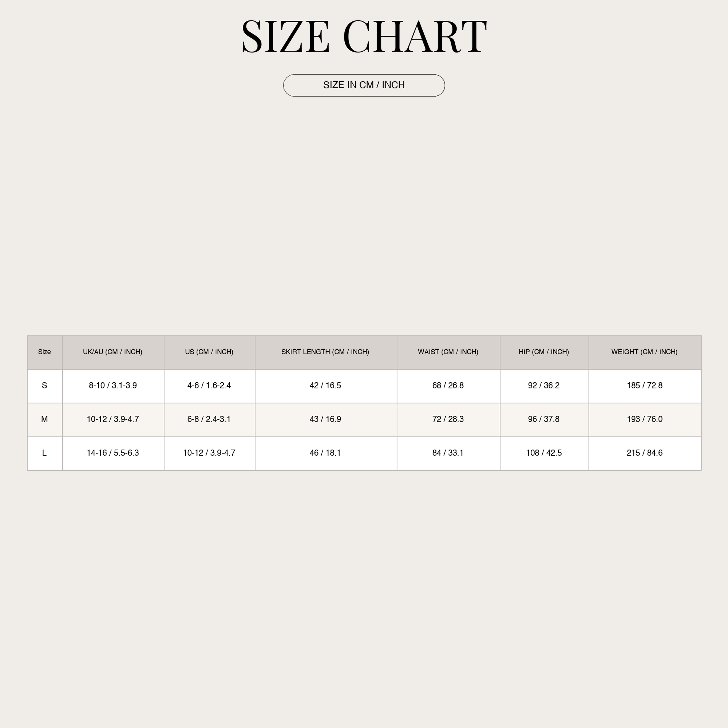Select the US (CM / INCH) column header
Image resolution: width=728 pixels, height=728 pixels.
[x=210, y=352]
